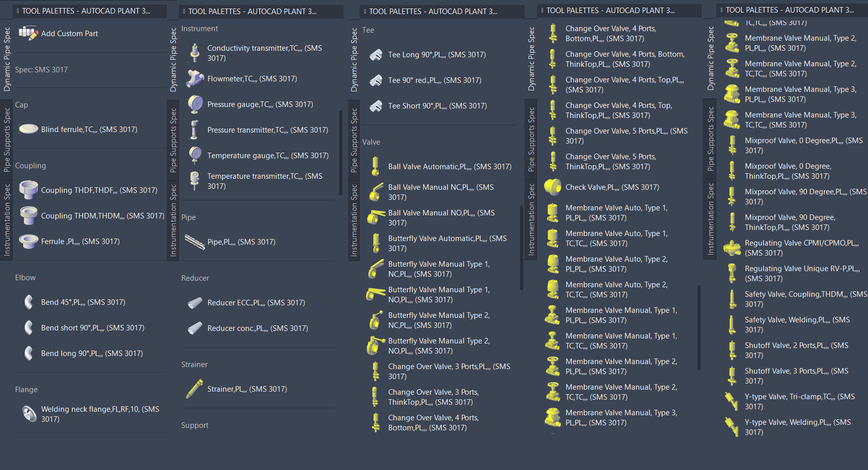Viewport: 868px width, 470px height.
Task: Select the Tee 90° red. icon
Action: tap(376, 80)
